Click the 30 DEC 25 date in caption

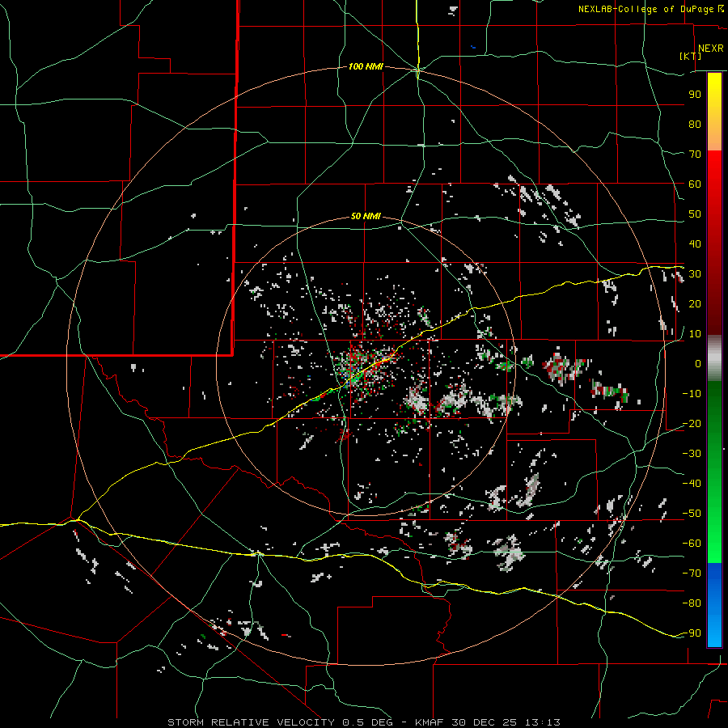(485, 722)
